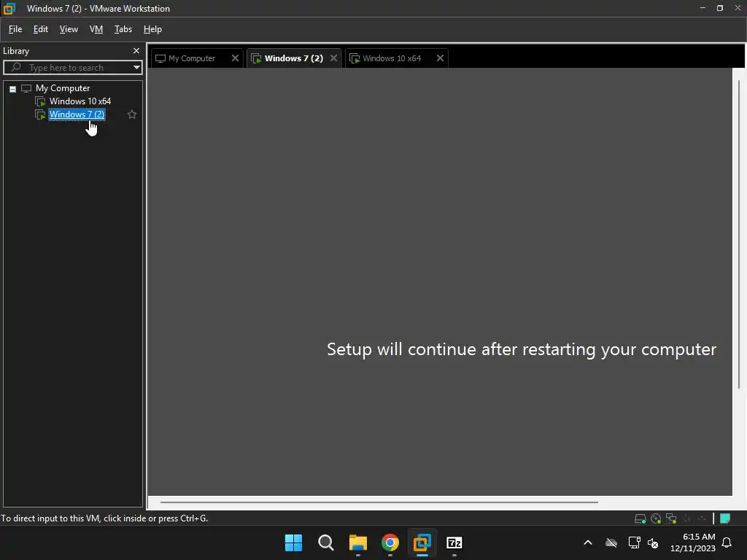Click the USB device status icon
Screen dimensions: 747x560
687,518
